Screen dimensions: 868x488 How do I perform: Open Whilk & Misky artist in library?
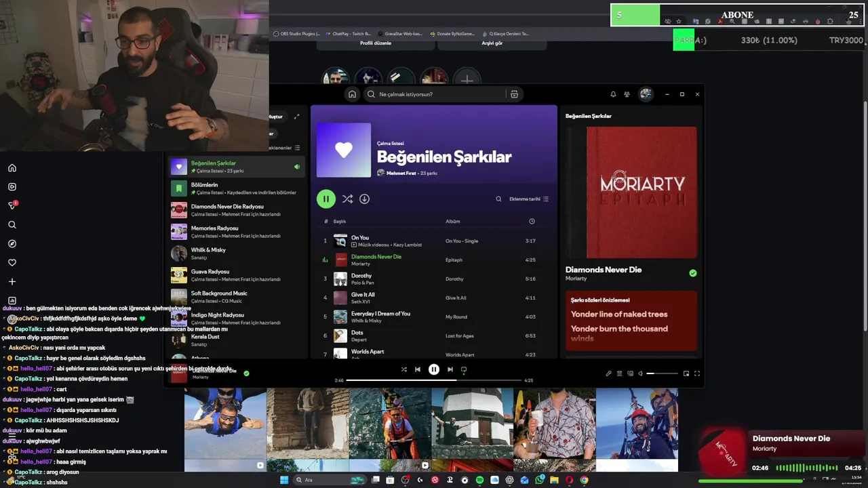[236, 253]
